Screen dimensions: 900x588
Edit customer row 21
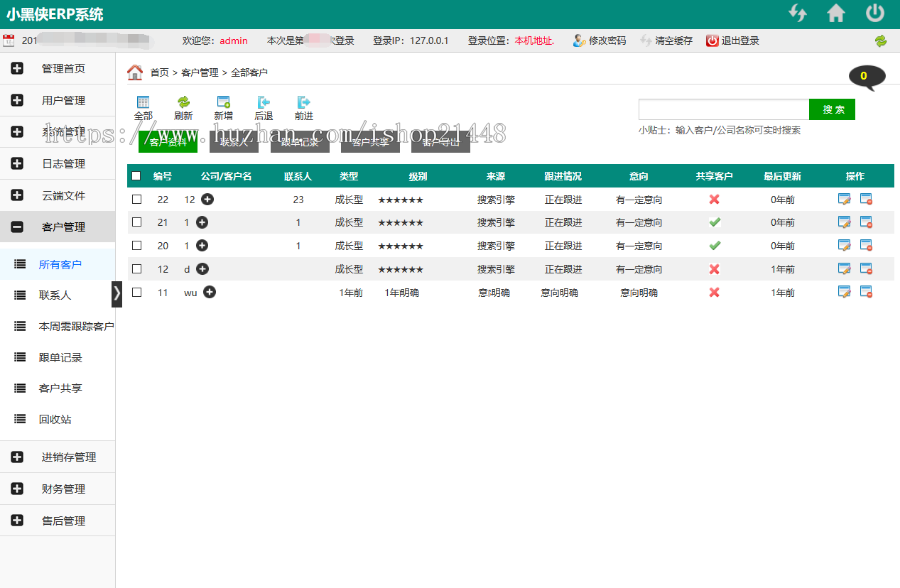[844, 222]
